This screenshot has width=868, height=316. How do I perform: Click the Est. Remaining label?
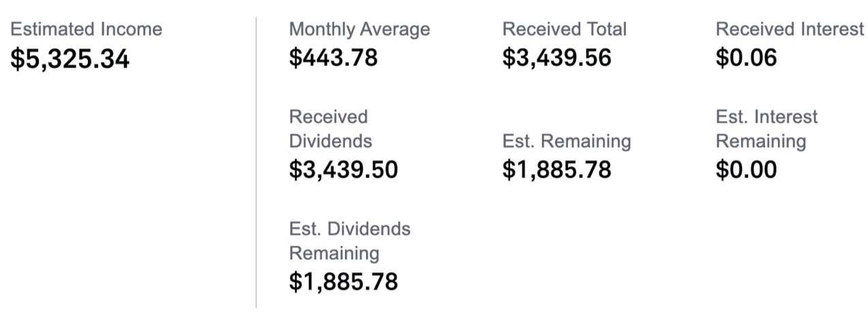click(x=567, y=141)
